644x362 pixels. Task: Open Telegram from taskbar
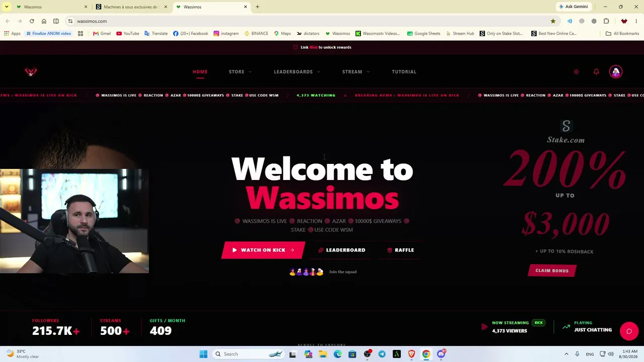382,354
